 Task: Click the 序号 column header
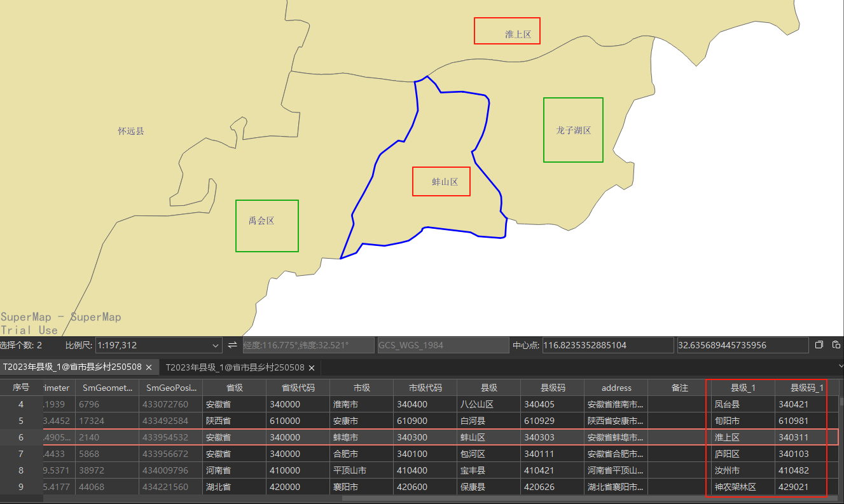click(x=21, y=388)
